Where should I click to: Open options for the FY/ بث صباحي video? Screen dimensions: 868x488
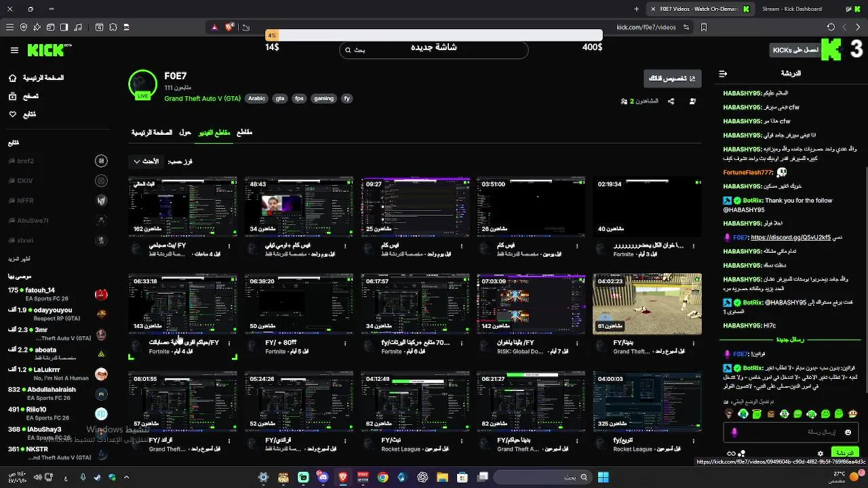click(229, 246)
